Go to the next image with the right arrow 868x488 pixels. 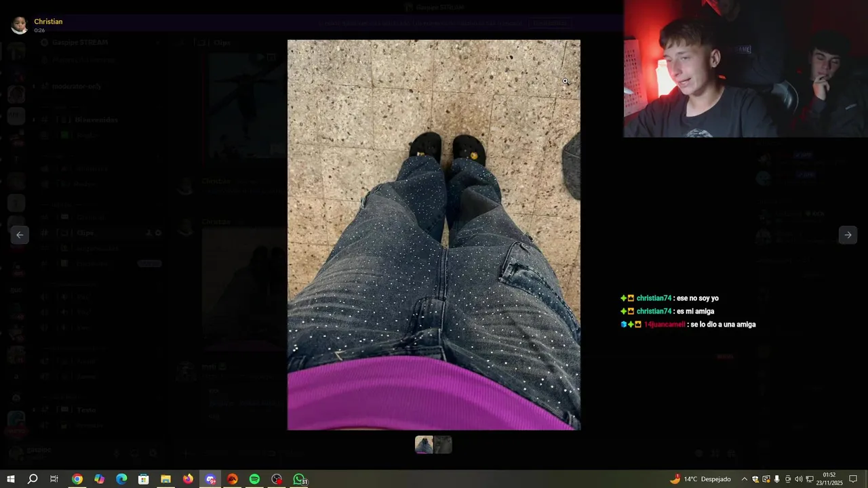click(848, 235)
